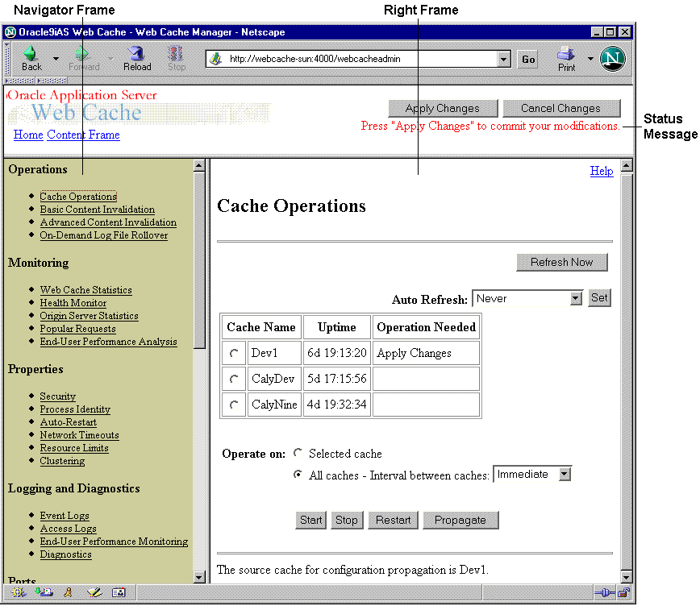The width and height of the screenshot is (700, 606).
Task: Open Access Logs link
Action: pyautogui.click(x=68, y=529)
